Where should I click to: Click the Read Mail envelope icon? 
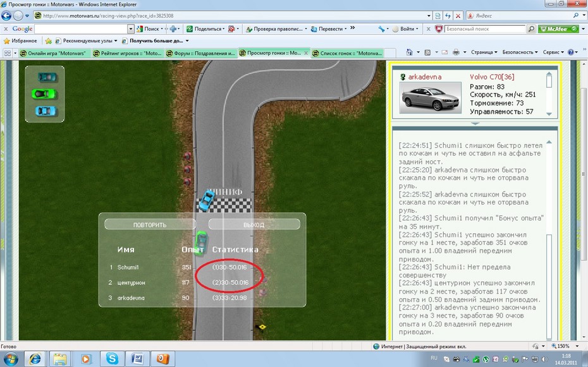444,52
